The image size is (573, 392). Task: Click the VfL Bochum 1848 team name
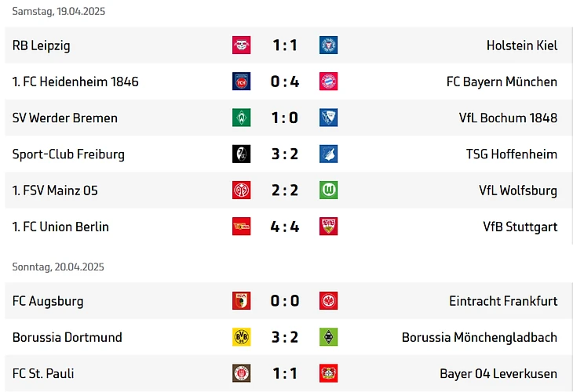coord(508,118)
